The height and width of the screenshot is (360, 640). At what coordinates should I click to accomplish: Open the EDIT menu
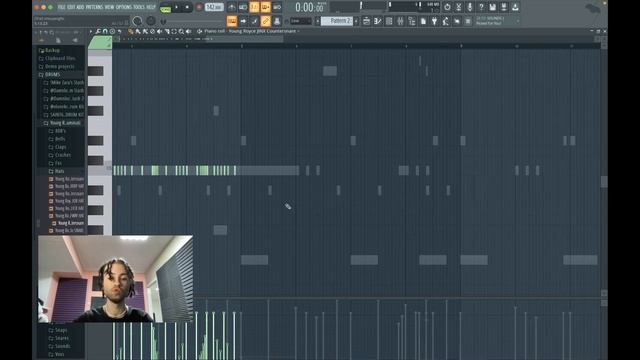71,7
